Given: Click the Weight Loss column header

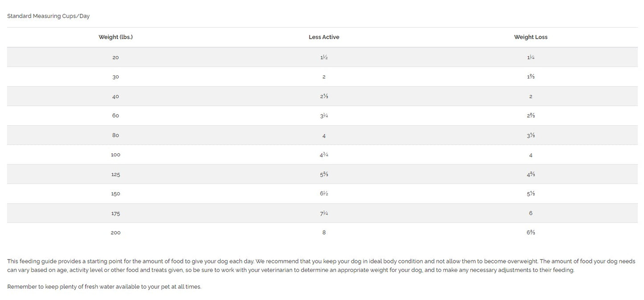Looking at the screenshot, I should pyautogui.click(x=531, y=37).
